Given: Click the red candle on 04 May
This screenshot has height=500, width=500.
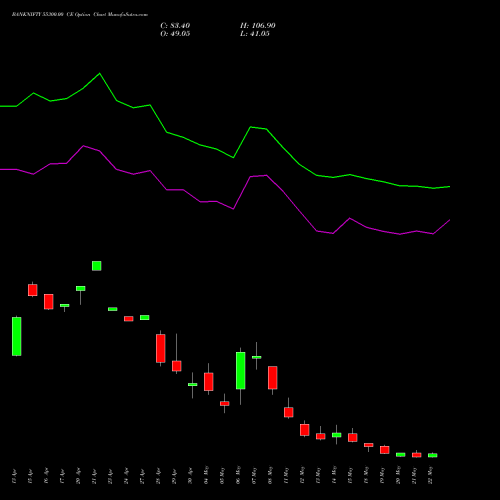Looking at the screenshot, I should tap(209, 382).
